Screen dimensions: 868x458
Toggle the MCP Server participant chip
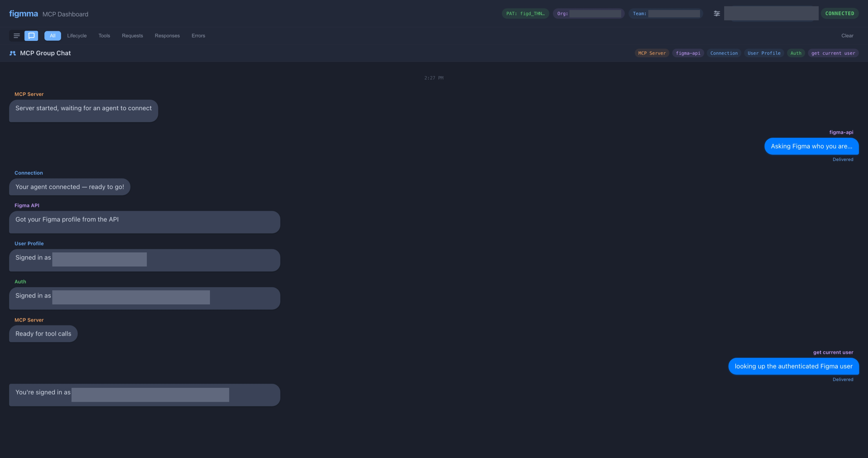pyautogui.click(x=652, y=53)
